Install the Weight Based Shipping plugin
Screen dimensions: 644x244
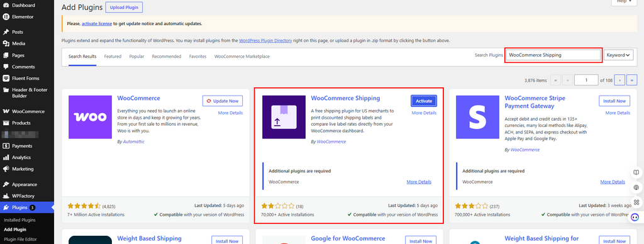tap(227, 240)
